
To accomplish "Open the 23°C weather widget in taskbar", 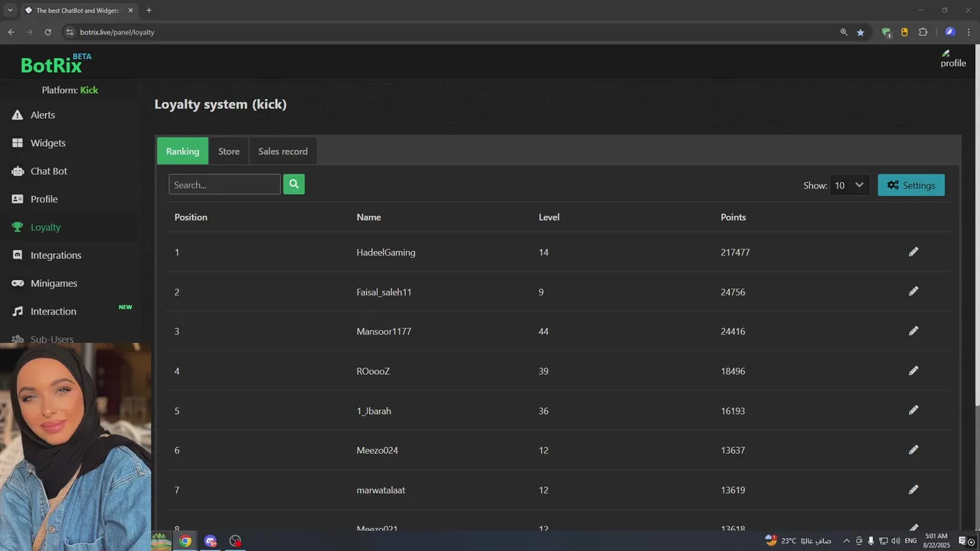I will pyautogui.click(x=799, y=540).
